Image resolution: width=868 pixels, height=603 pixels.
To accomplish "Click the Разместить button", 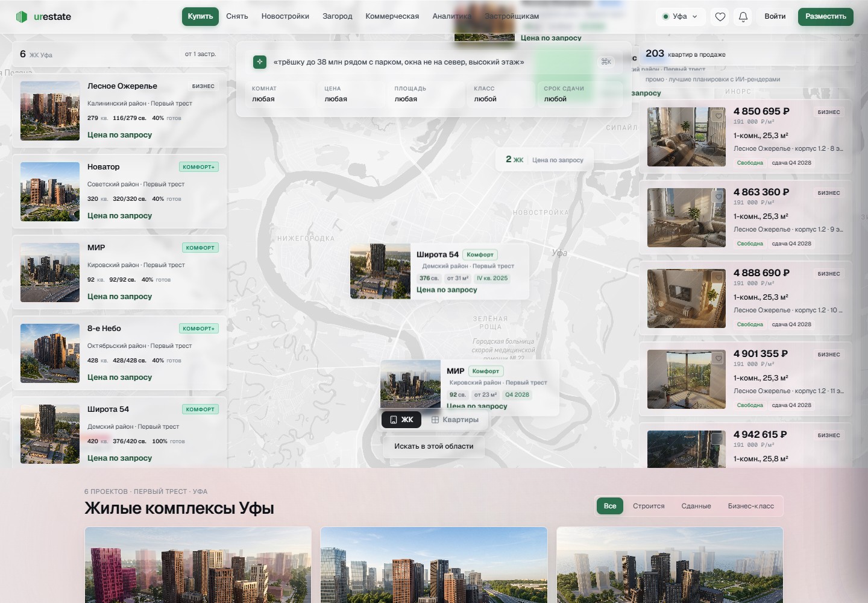I will [826, 17].
